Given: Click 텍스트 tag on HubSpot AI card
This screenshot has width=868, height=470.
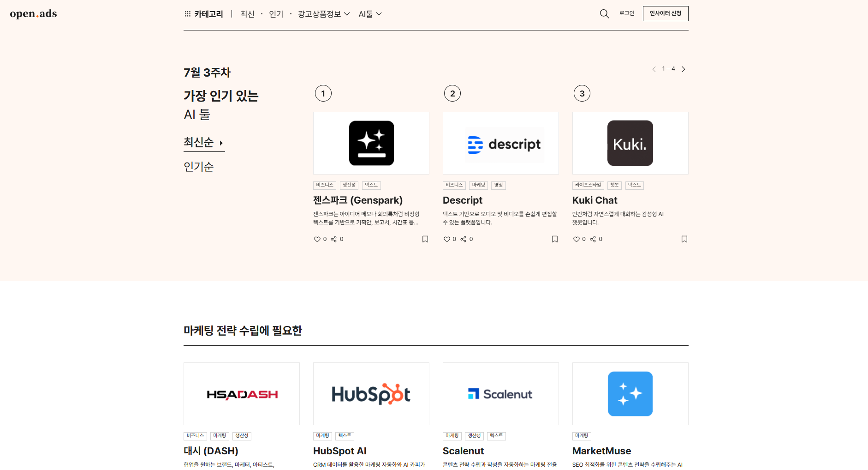Looking at the screenshot, I should [x=345, y=436].
